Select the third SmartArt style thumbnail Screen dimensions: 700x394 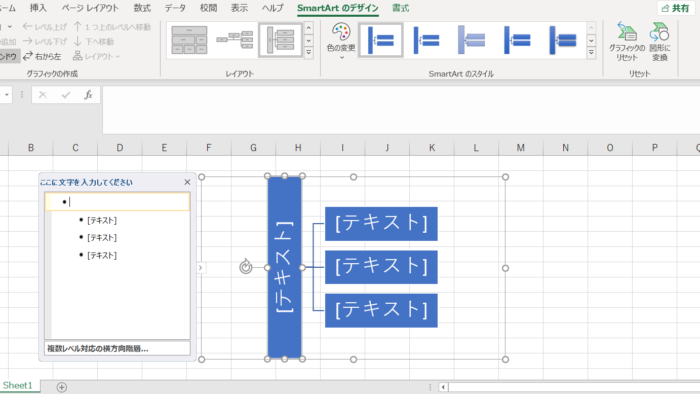[471, 41]
